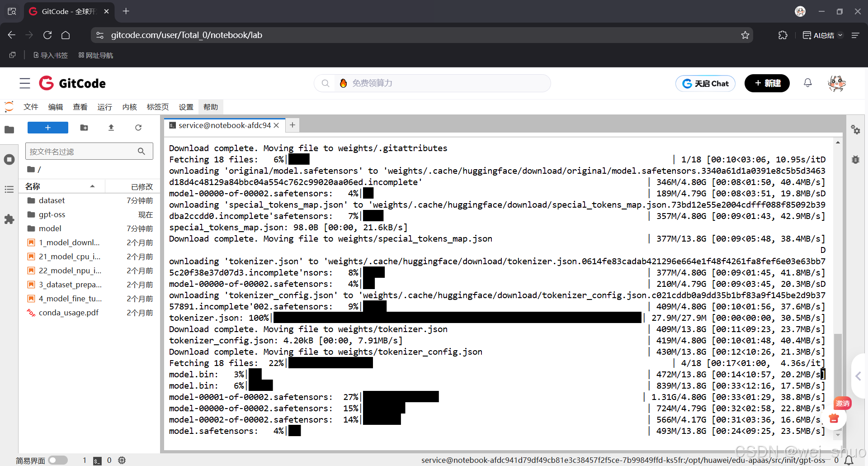Open the 编辑 menu
The height and width of the screenshot is (466, 868).
pos(56,107)
